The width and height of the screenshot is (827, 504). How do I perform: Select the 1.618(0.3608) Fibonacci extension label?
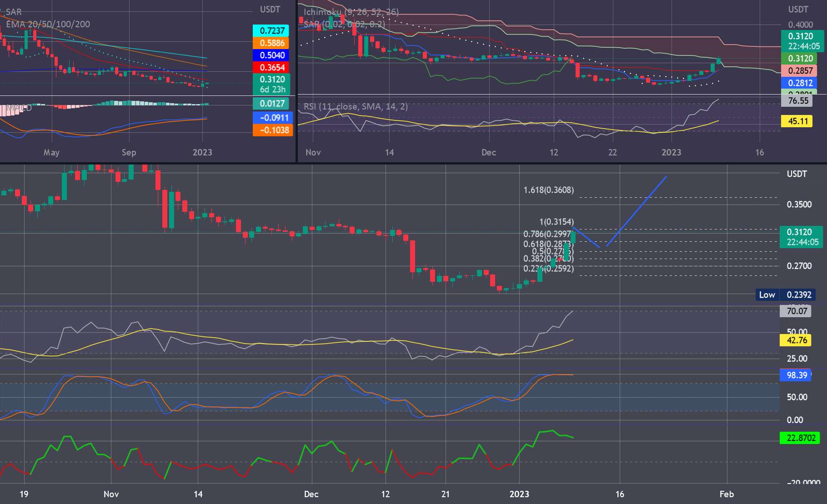[x=548, y=190]
